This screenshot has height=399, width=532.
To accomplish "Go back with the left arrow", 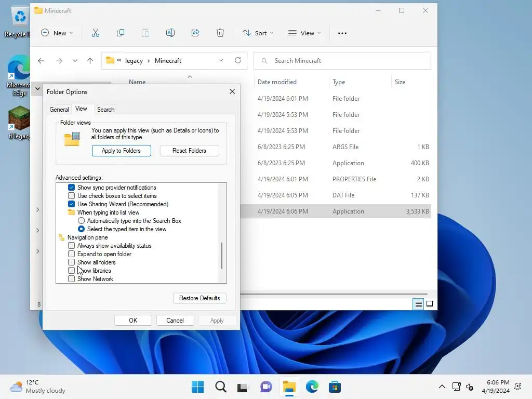I will click(41, 61).
